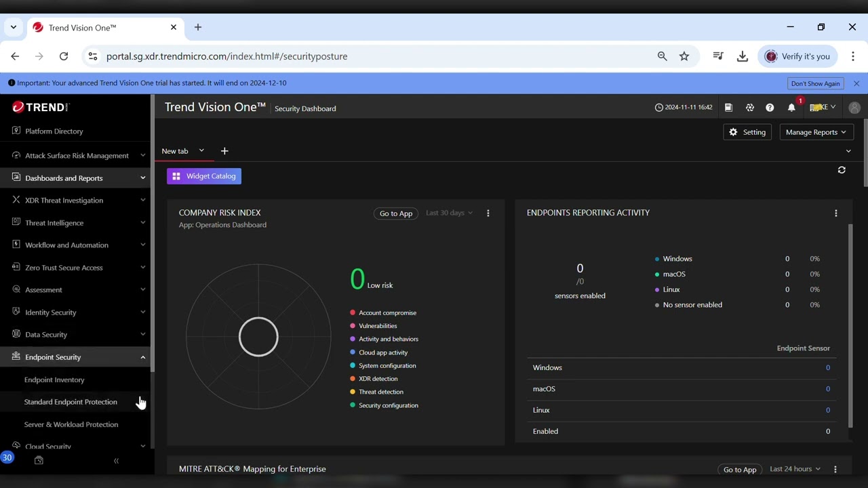Click the Threat detection legend entry

376,392
